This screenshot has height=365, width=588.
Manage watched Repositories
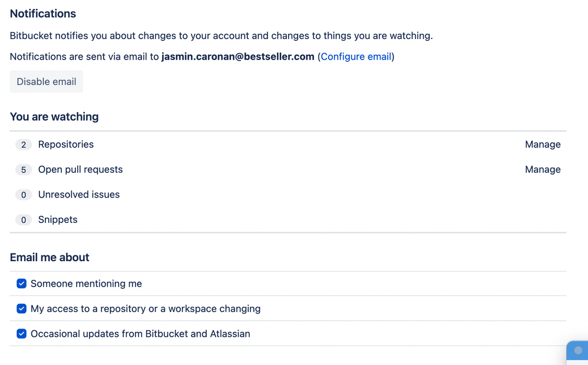(x=543, y=144)
